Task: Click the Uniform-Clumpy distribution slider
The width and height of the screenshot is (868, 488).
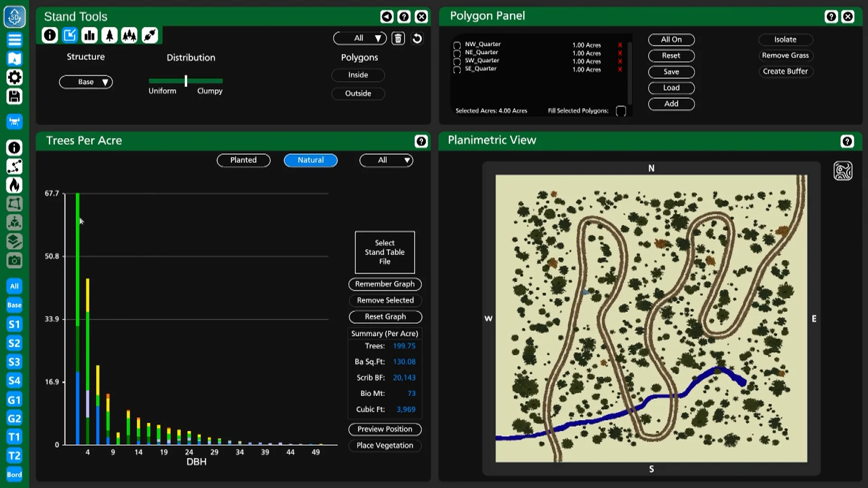Action: tap(186, 81)
